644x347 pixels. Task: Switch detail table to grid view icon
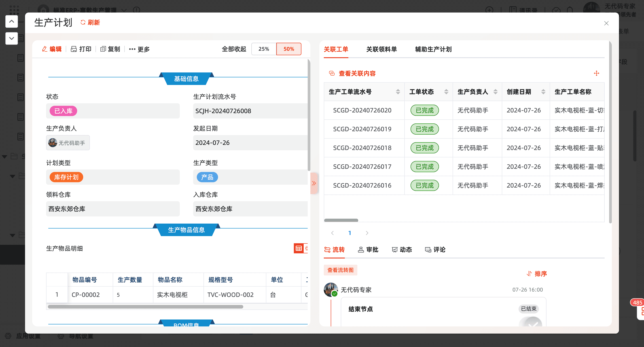[299, 248]
